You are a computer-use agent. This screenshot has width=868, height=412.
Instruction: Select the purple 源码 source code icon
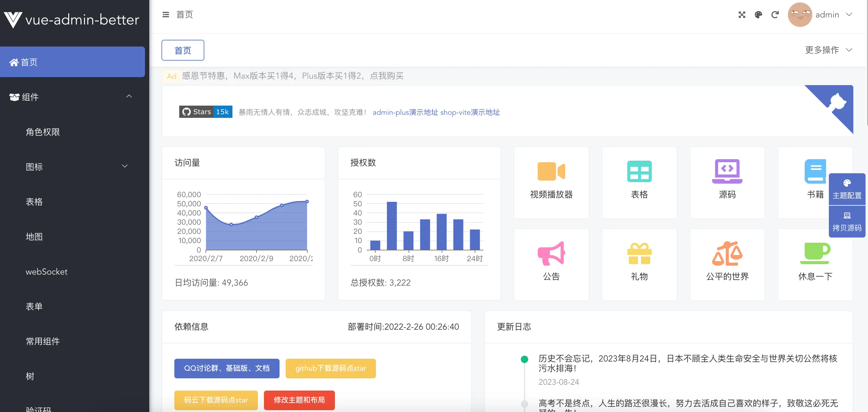pyautogui.click(x=727, y=171)
